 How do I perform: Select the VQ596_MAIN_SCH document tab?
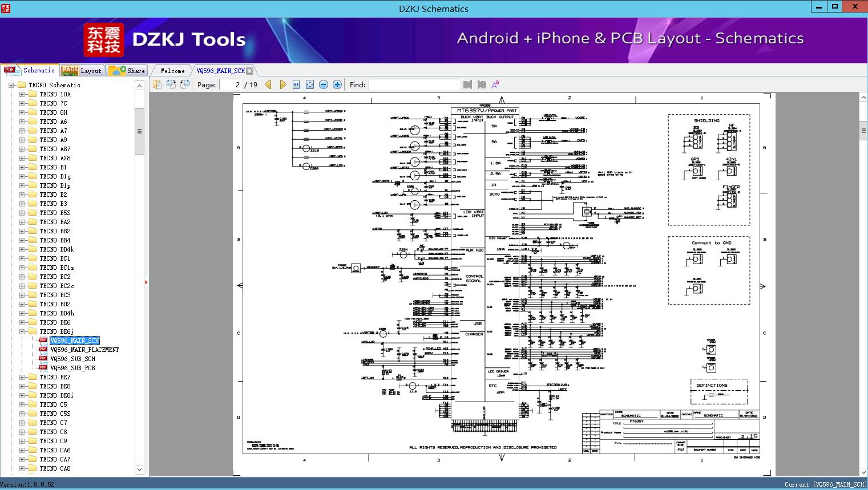pos(220,71)
